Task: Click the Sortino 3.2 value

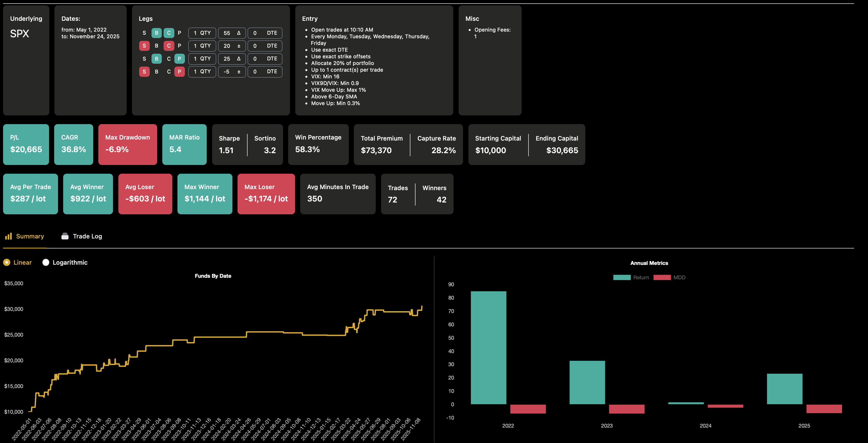Action: coord(270,150)
